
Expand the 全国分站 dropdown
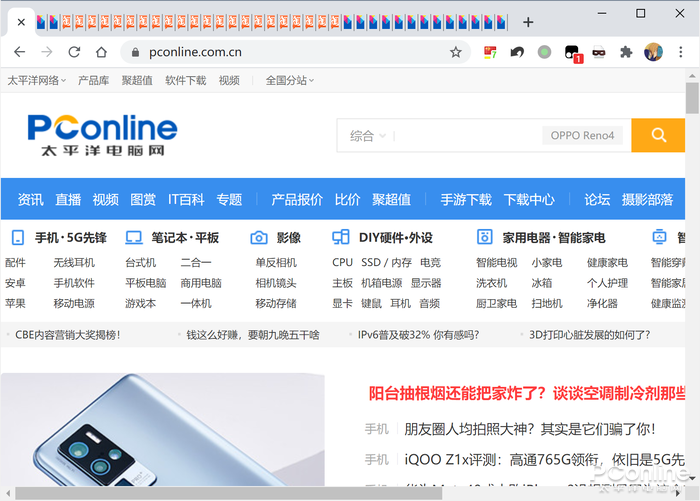290,80
